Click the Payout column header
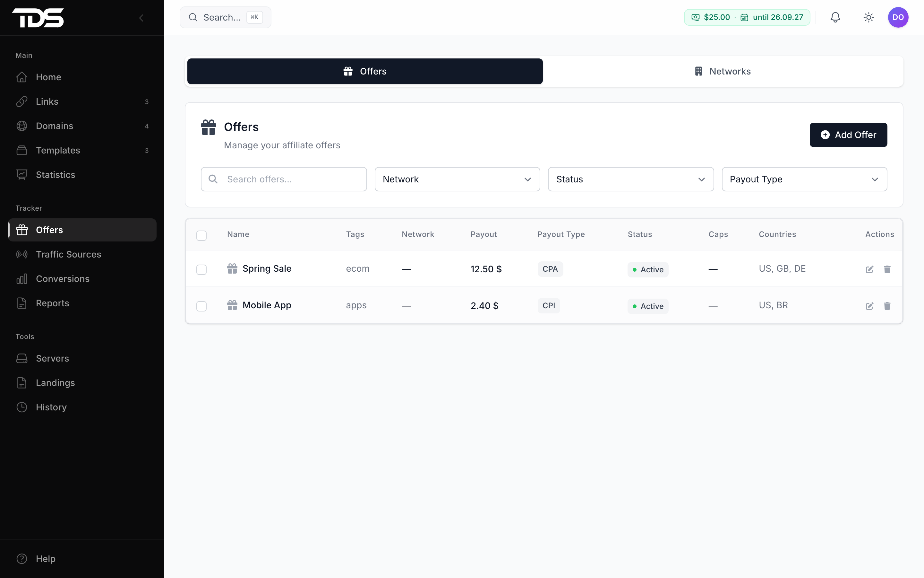The width and height of the screenshot is (924, 578). click(483, 234)
